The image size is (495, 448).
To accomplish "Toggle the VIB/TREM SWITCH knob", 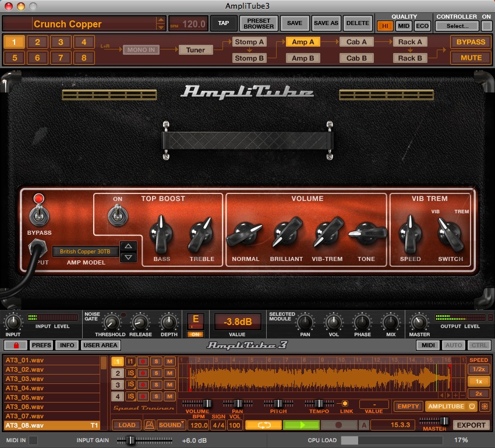I will pyautogui.click(x=450, y=235).
